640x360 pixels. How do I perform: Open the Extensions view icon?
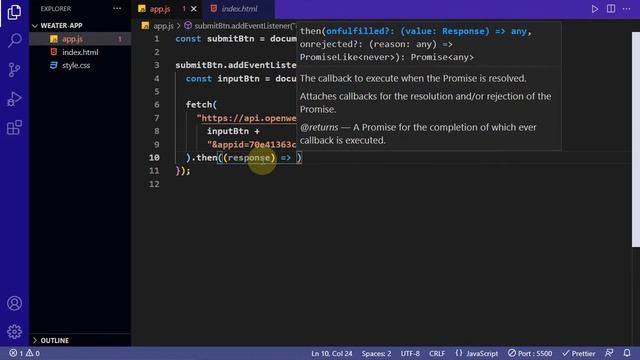coord(14,127)
